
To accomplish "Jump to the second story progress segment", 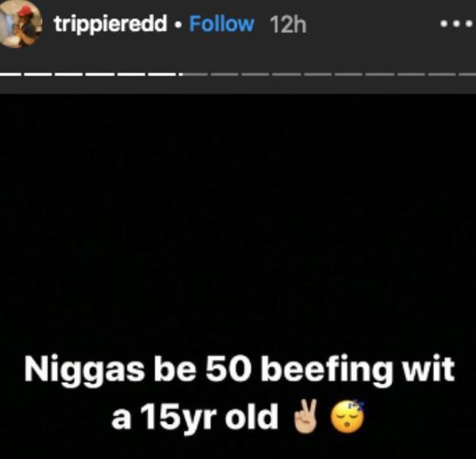I will [x=38, y=74].
